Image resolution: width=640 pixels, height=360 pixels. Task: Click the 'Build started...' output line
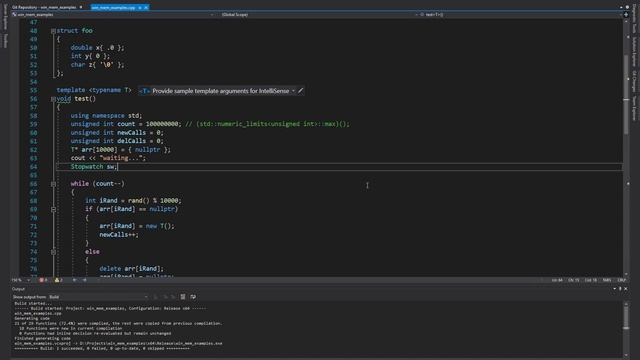pos(33,304)
